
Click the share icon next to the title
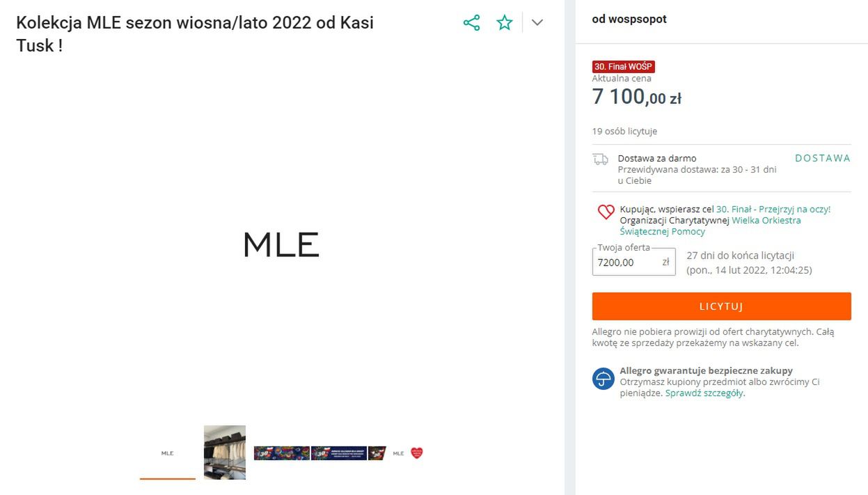[472, 22]
